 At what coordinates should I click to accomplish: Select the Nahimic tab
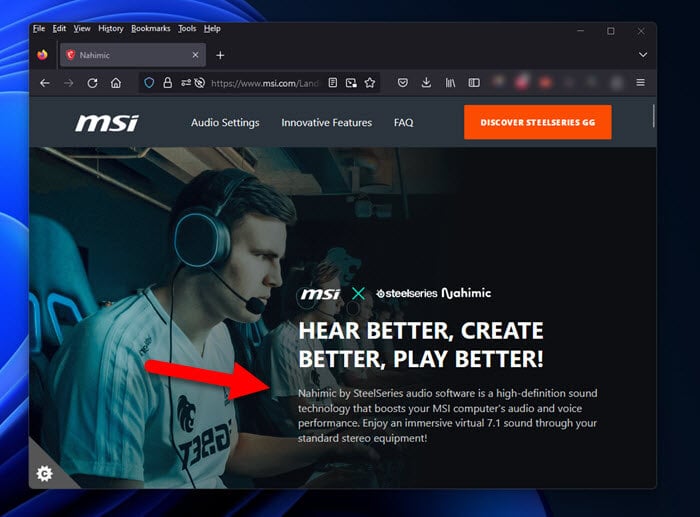tap(133, 55)
